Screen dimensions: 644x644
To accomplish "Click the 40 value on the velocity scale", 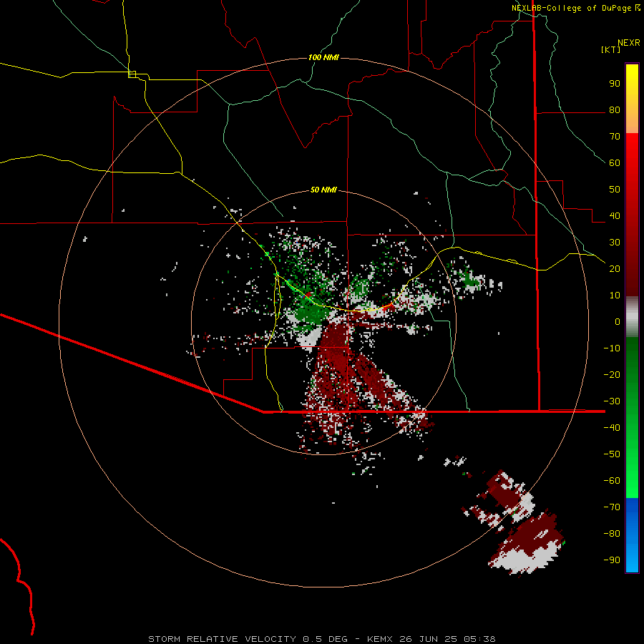I will [615, 216].
